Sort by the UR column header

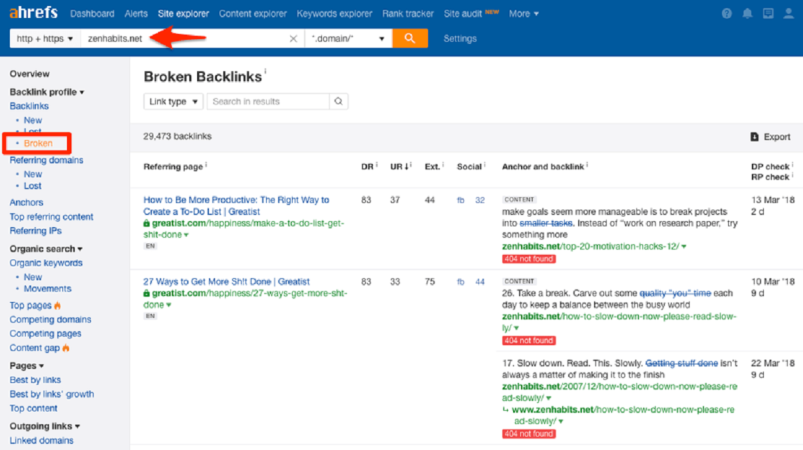[x=400, y=166]
